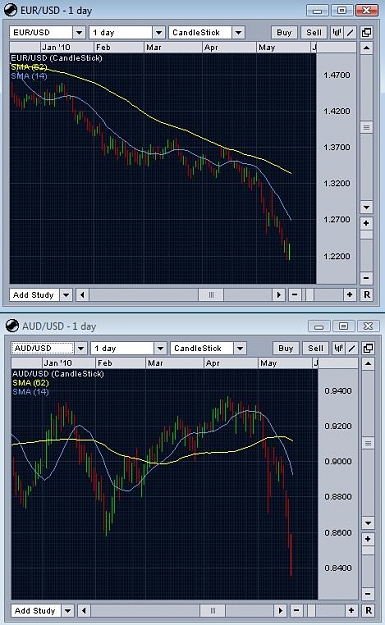The width and height of the screenshot is (385, 625).
Task: Click down scroll arrow on EUR/USD price axis
Action: click(367, 207)
